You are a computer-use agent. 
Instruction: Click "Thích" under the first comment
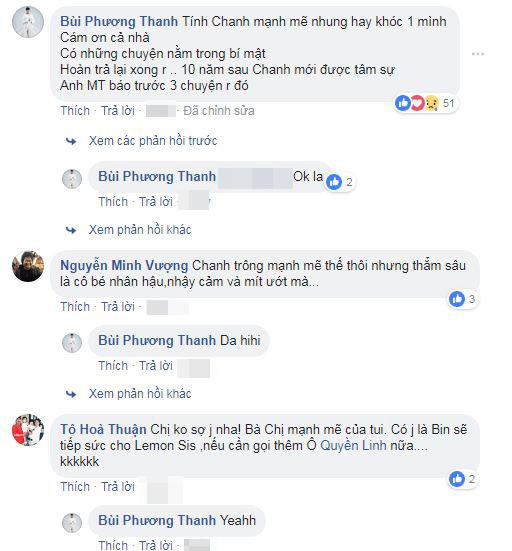coord(75,111)
